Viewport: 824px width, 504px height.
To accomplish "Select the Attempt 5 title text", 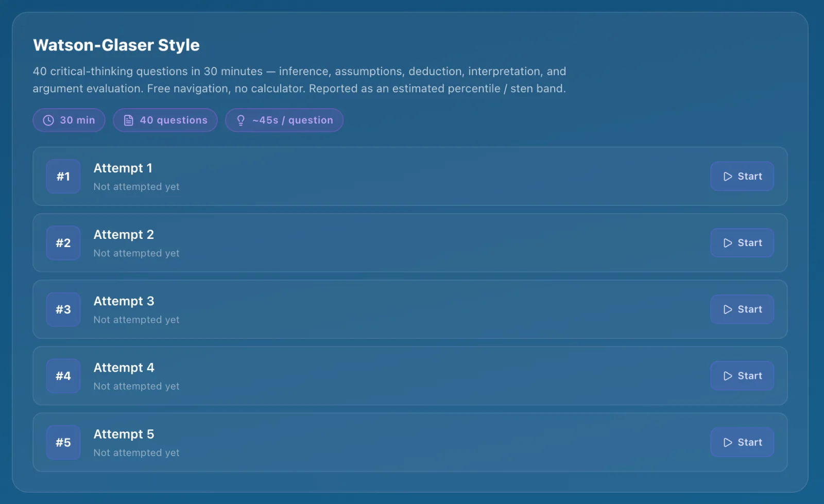I will (124, 434).
